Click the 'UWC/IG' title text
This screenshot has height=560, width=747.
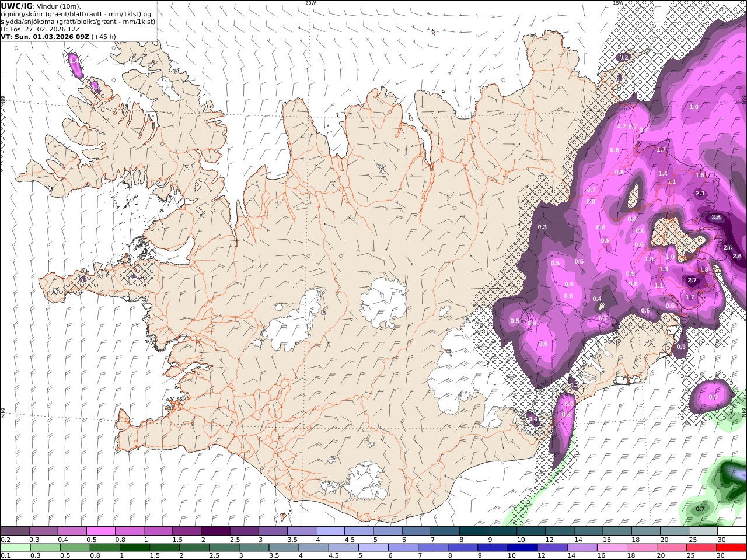17,6
